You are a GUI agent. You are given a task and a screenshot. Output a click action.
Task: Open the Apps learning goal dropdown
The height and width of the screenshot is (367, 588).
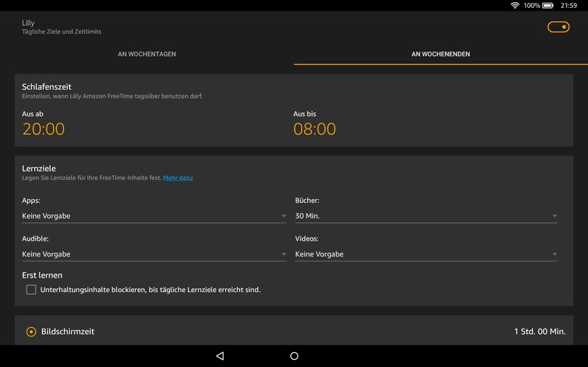154,216
